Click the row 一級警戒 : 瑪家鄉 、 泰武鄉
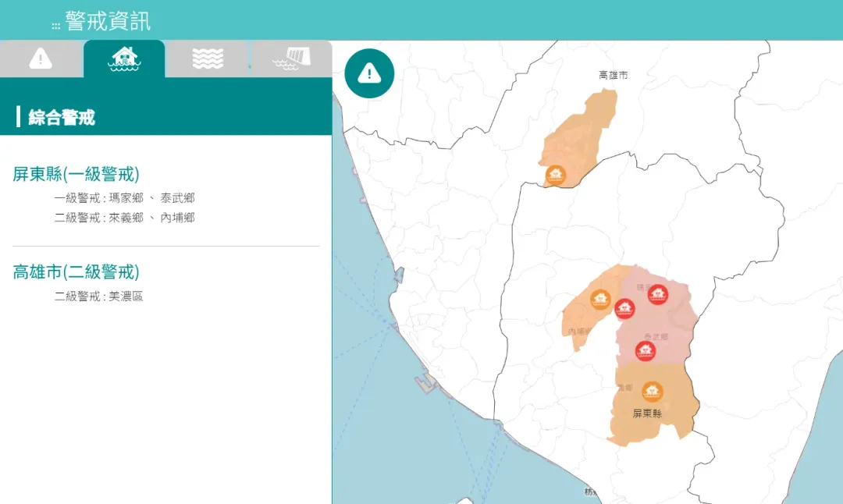 click(x=124, y=197)
